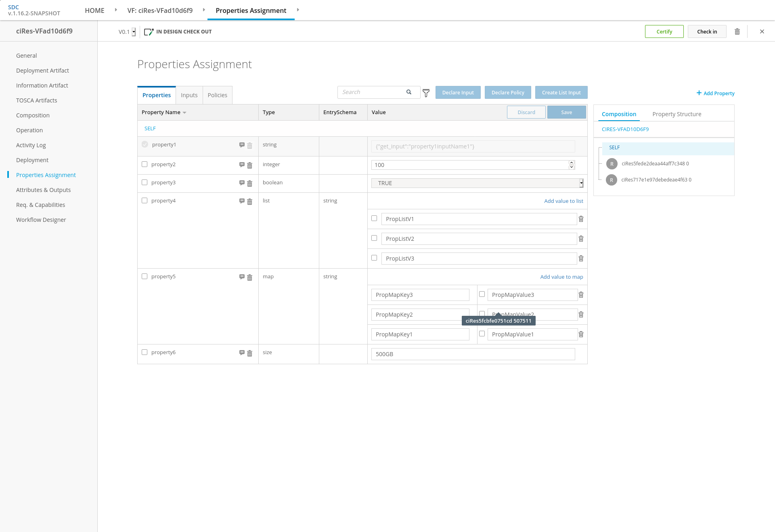
Task: Click the Certify button
Action: tap(664, 31)
